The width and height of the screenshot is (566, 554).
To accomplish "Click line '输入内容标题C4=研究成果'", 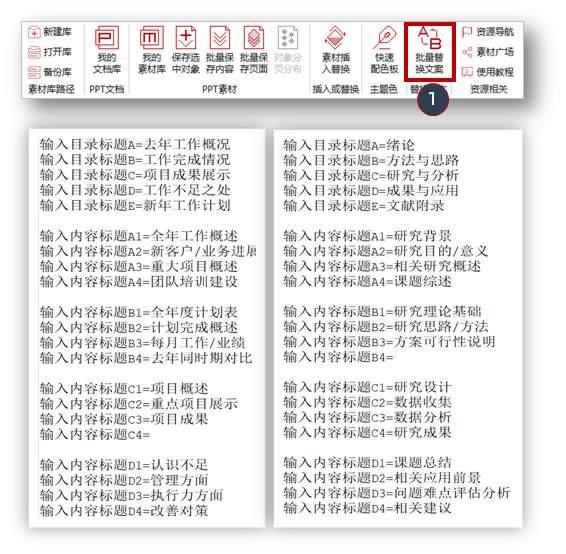I will coord(367,432).
